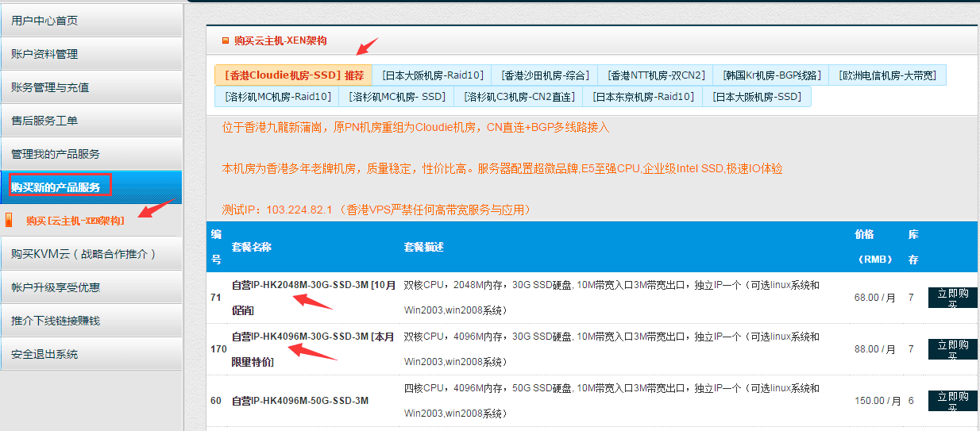Switch to 日本大阪机房-Raid10 tab
Image resolution: width=980 pixels, height=431 pixels.
click(x=432, y=75)
